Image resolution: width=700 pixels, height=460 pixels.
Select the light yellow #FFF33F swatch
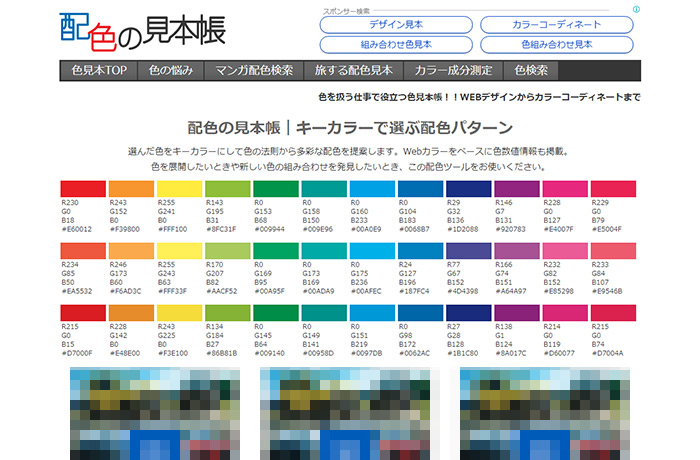pos(179,251)
